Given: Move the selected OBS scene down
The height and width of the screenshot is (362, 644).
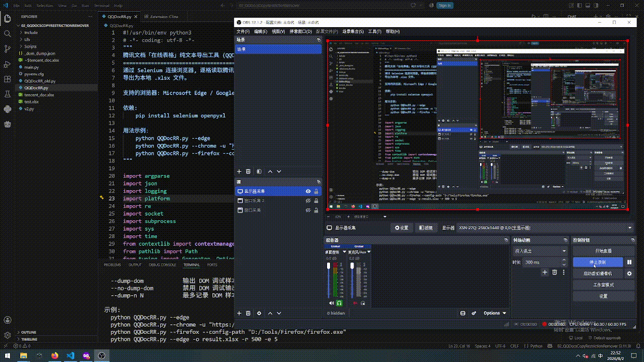Looking at the screenshot, I should coord(279,171).
